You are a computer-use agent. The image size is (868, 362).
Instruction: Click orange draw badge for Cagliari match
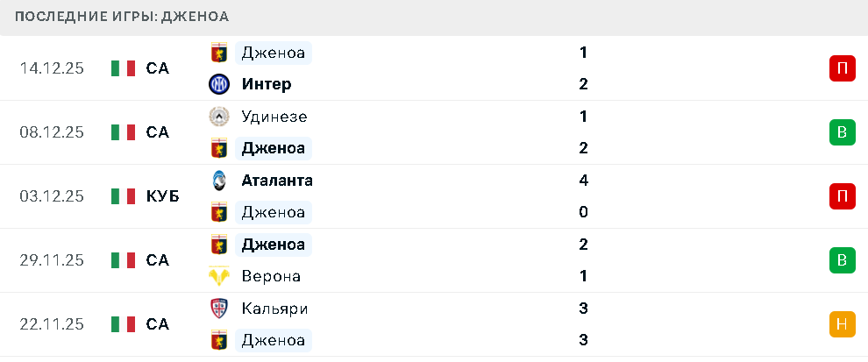(x=842, y=324)
